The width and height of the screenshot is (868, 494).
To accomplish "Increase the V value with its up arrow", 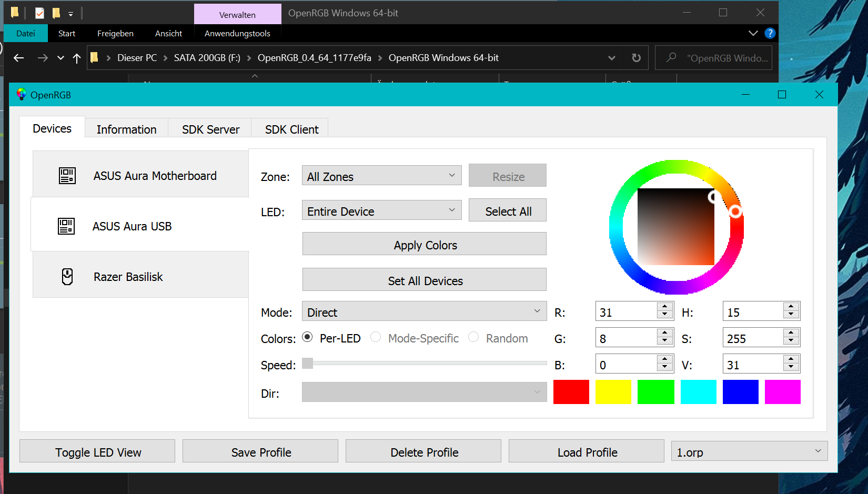I will 791,359.
